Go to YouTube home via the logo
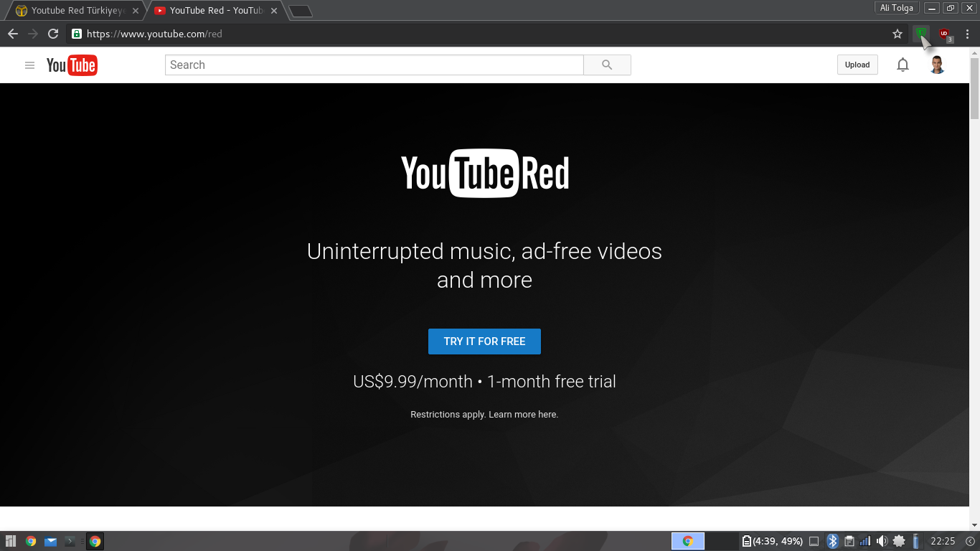Screen dimensions: 980x551 pyautogui.click(x=72, y=65)
